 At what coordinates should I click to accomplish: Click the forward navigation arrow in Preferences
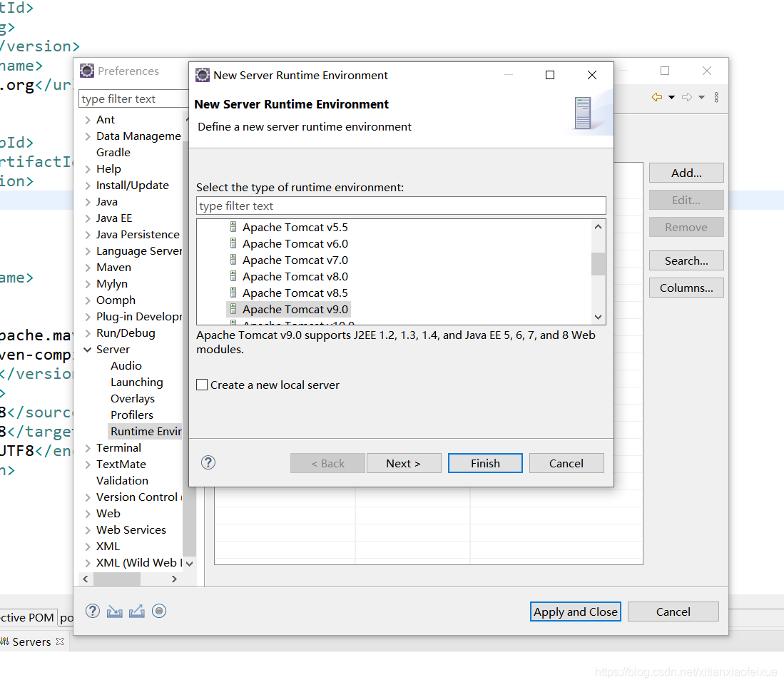[687, 97]
